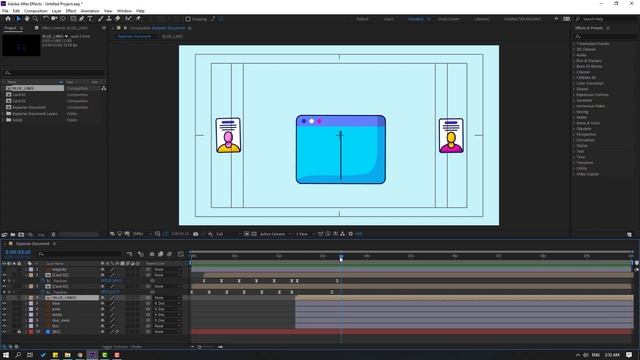Enable frame blending icon in timeline
Image resolution: width=640 pixels, height=360 pixels.
tap(160, 254)
